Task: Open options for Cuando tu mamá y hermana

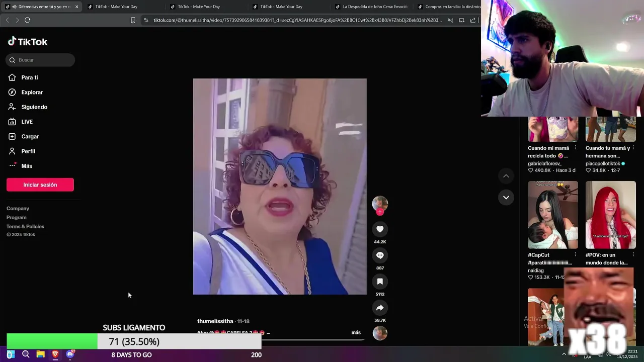Action: coord(633,148)
